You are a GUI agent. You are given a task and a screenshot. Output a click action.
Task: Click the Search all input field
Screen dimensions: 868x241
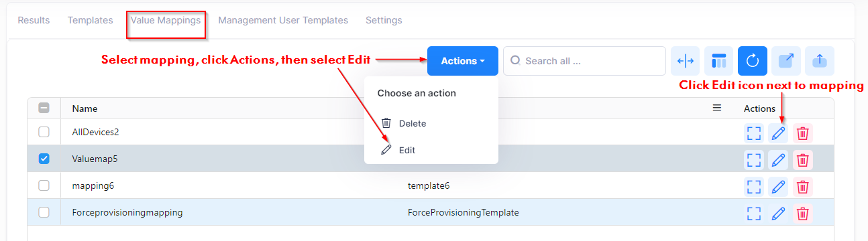click(x=584, y=61)
